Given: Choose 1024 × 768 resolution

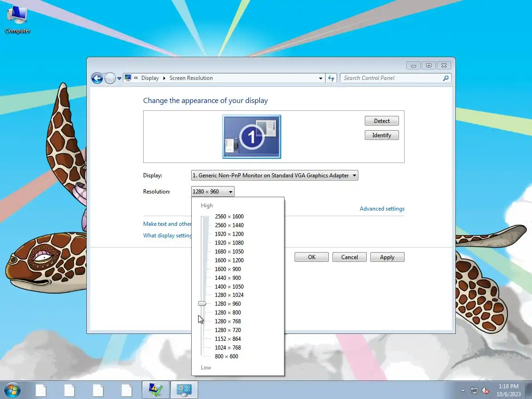Looking at the screenshot, I should tap(228, 348).
